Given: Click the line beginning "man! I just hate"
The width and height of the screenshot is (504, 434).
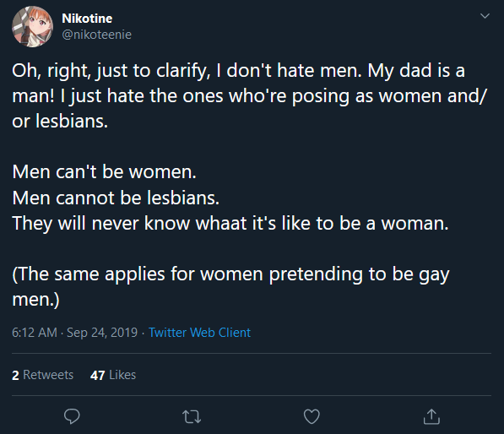Looking at the screenshot, I should pyautogui.click(x=250, y=96).
